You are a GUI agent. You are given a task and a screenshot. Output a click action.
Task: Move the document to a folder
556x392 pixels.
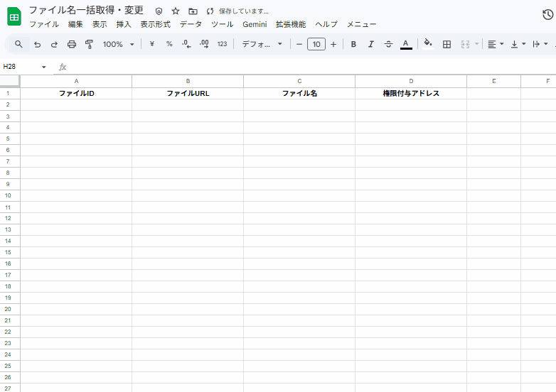pos(193,11)
